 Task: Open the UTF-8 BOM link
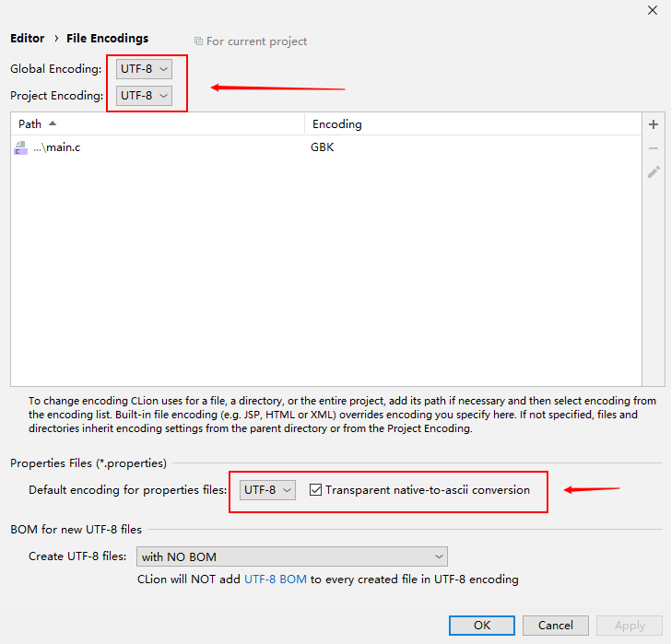[x=276, y=579]
